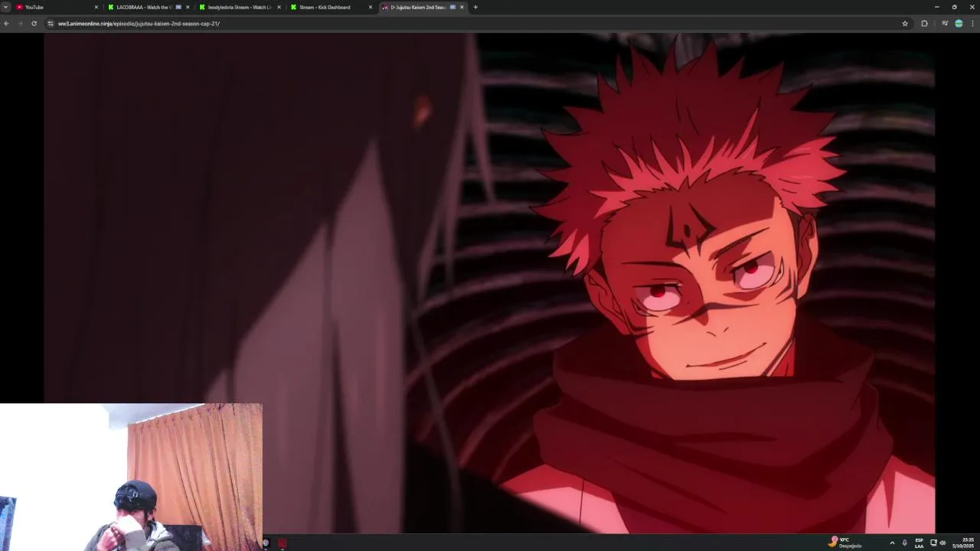Open the volume speaker tray icon
The height and width of the screenshot is (551, 980).
pyautogui.click(x=942, y=543)
